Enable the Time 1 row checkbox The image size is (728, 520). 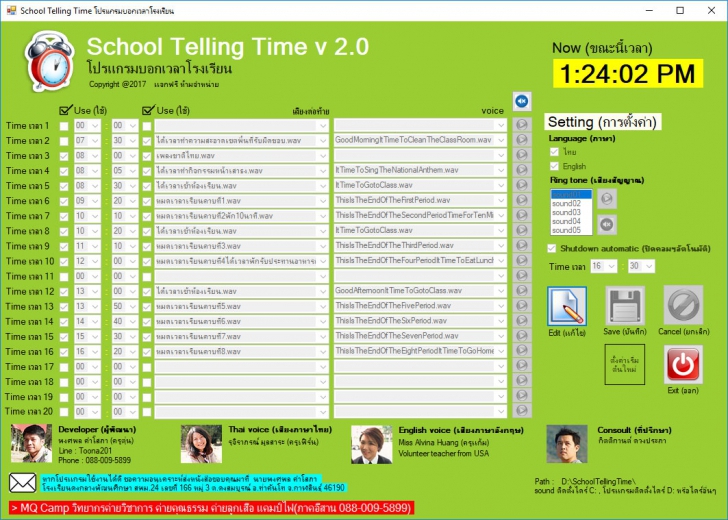pyautogui.click(x=64, y=126)
